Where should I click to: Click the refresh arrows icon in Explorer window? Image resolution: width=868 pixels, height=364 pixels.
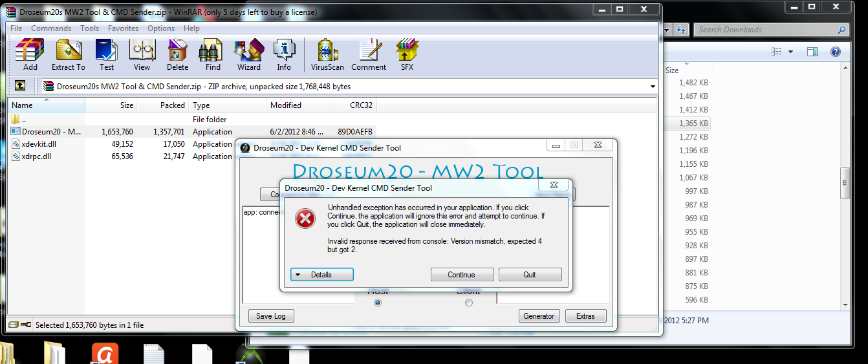pyautogui.click(x=680, y=30)
